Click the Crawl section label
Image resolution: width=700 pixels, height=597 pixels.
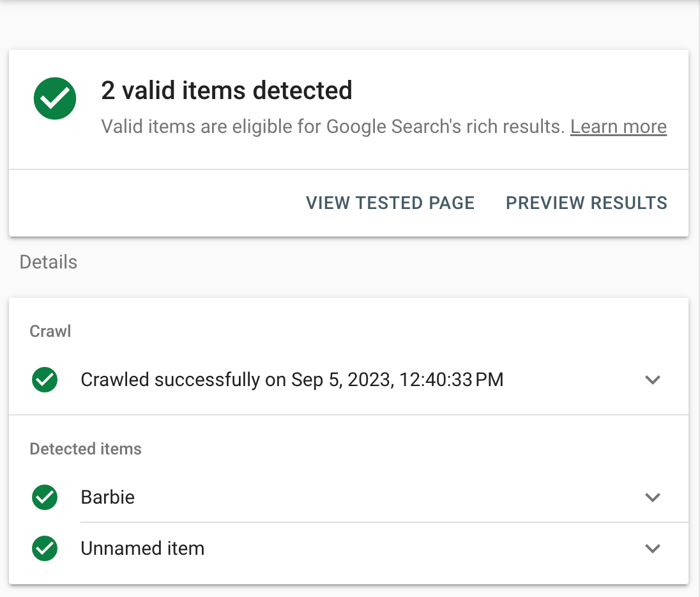tap(50, 331)
